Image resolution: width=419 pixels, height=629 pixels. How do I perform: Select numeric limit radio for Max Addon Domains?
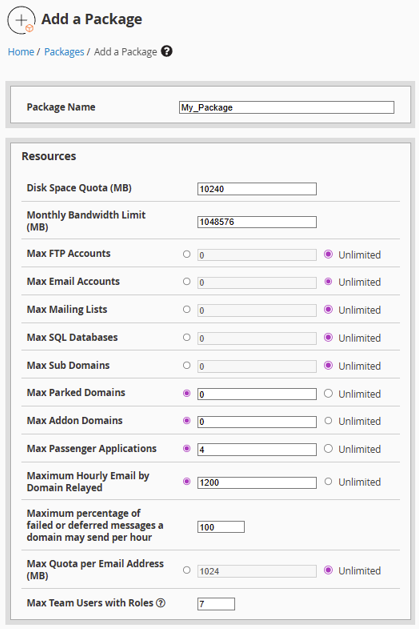tap(186, 420)
